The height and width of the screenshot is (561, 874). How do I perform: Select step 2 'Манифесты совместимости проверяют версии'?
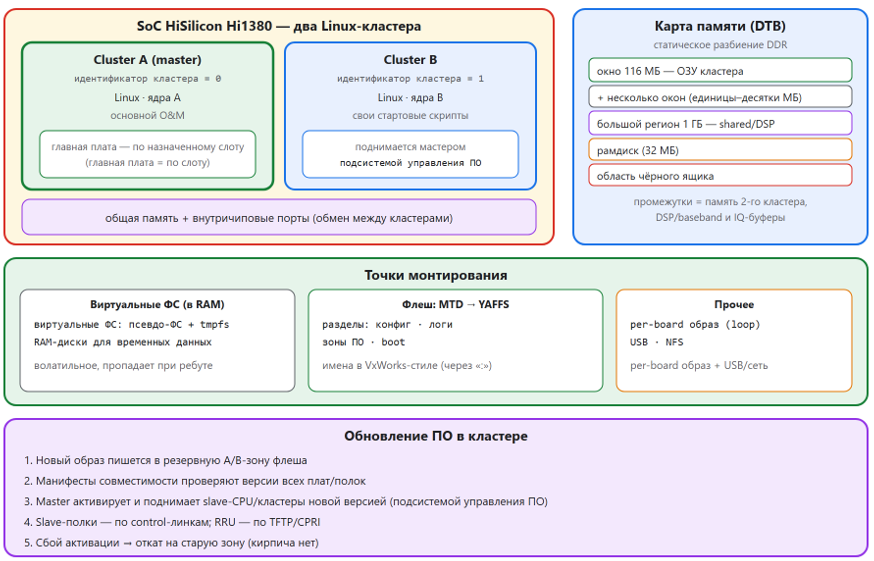coord(195,481)
